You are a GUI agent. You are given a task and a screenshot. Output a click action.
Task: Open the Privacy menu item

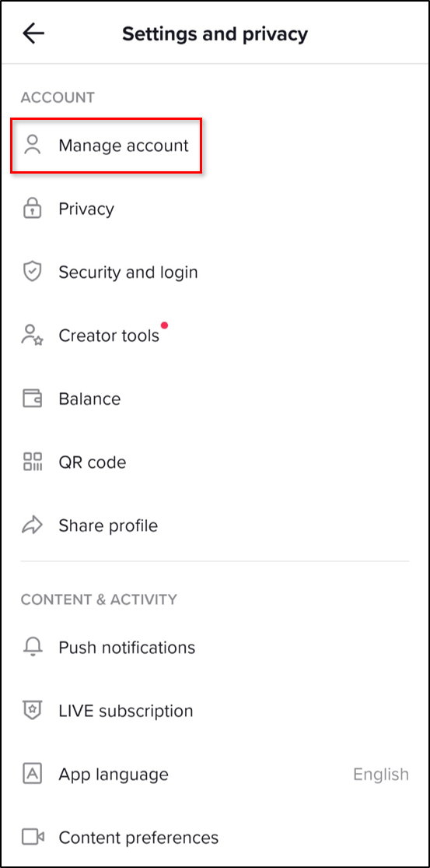(x=215, y=209)
